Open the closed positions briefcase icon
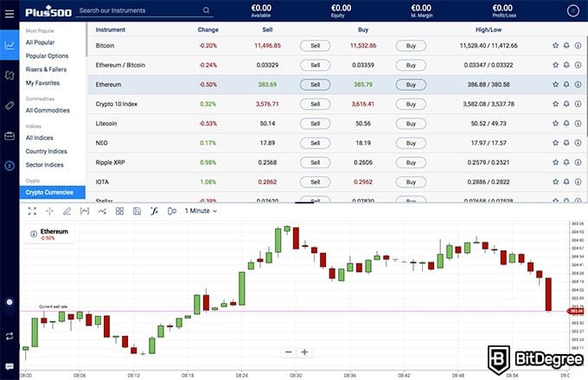 [x=10, y=136]
